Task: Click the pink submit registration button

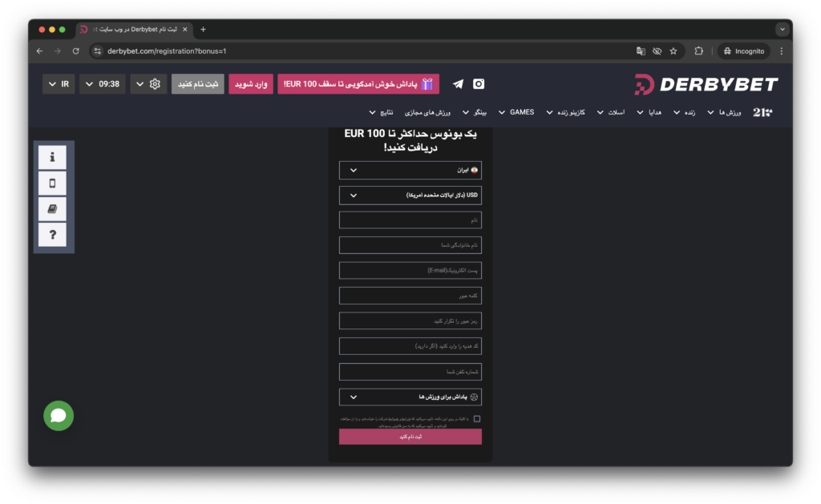Action: 410,437
